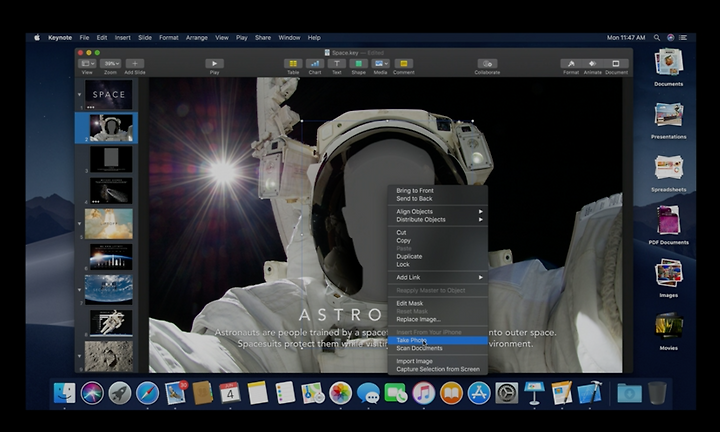Open Safari from the Dock
This screenshot has width=720, height=432.
pyautogui.click(x=147, y=393)
